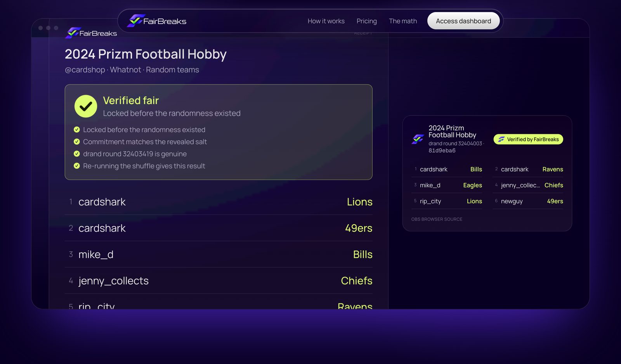Click the "2024 Prizm Football Hobby" receipt heading
Screen dimensions: 621x364
146,54
